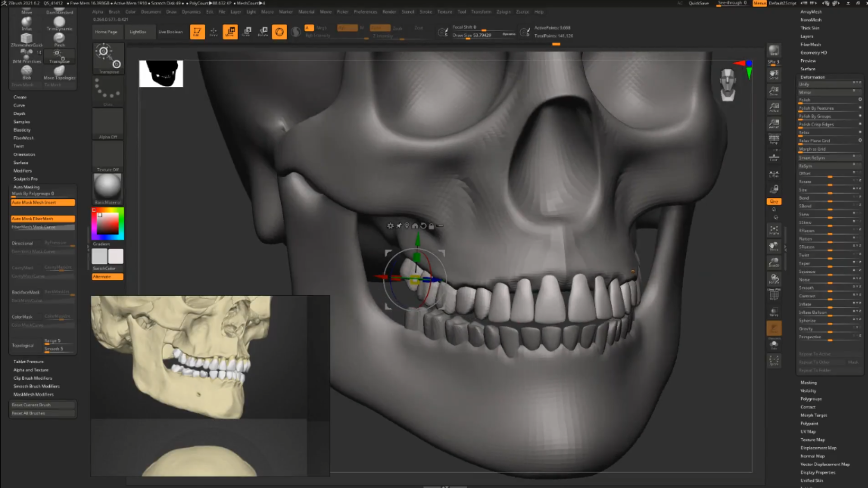Image resolution: width=868 pixels, height=488 pixels.
Task: Open the Transpose brush thumbnail panel
Action: tap(108, 58)
